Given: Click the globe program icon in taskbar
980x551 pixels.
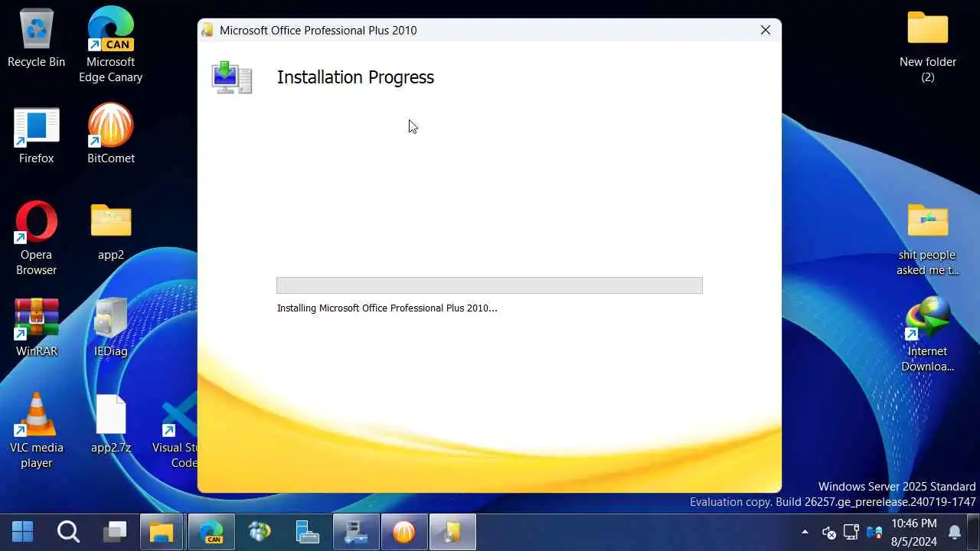Looking at the screenshot, I should pos(260,531).
